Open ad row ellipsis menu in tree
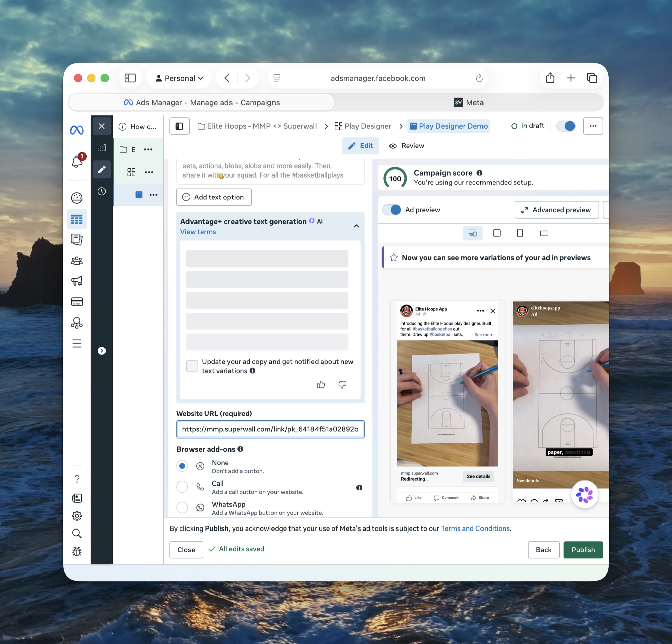Screen dimensions: 672x644 (x=153, y=195)
